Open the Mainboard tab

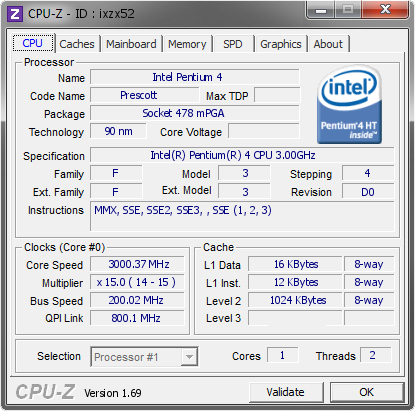pos(131,44)
